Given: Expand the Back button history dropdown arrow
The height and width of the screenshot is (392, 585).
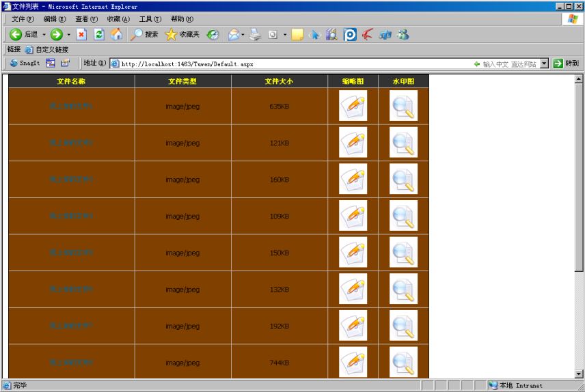Looking at the screenshot, I should (x=44, y=35).
